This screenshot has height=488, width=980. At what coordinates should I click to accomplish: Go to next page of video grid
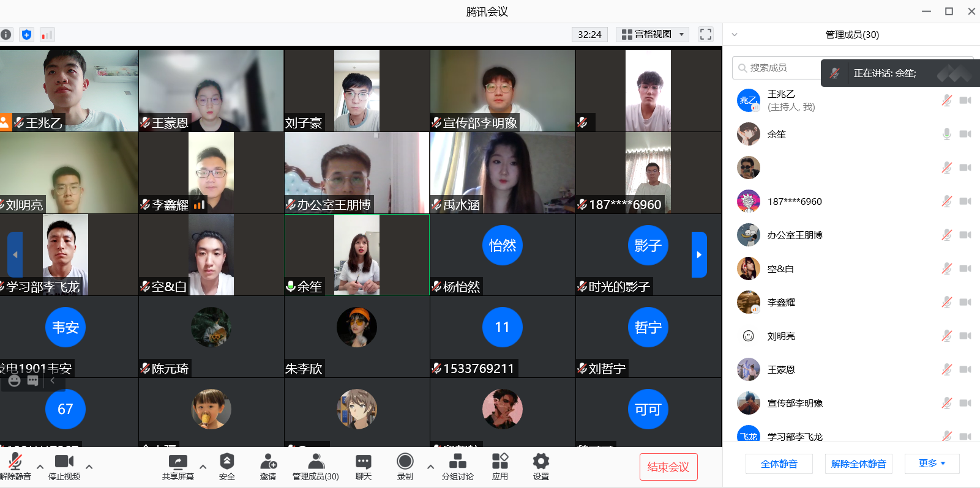coord(698,254)
